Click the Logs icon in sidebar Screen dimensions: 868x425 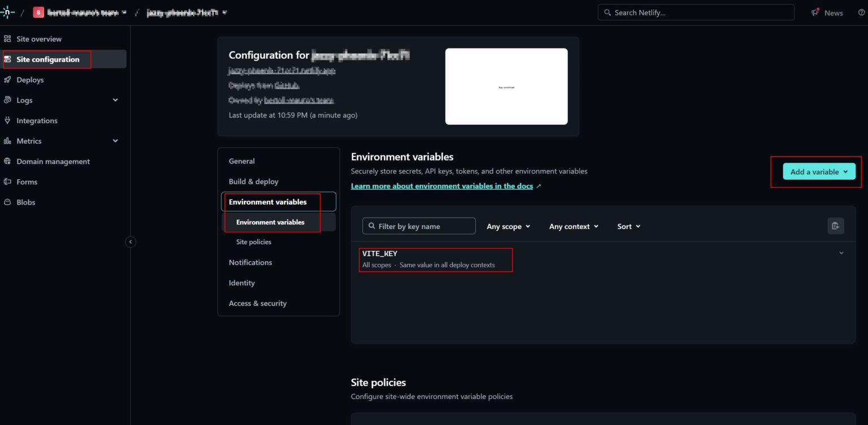[x=7, y=100]
